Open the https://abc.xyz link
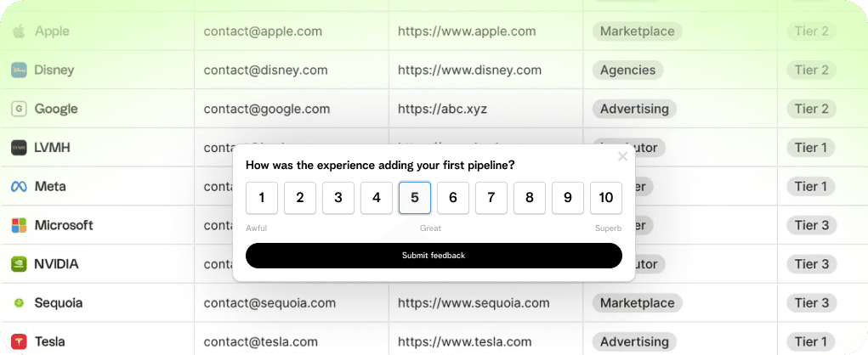This screenshot has height=355, width=868. [442, 109]
